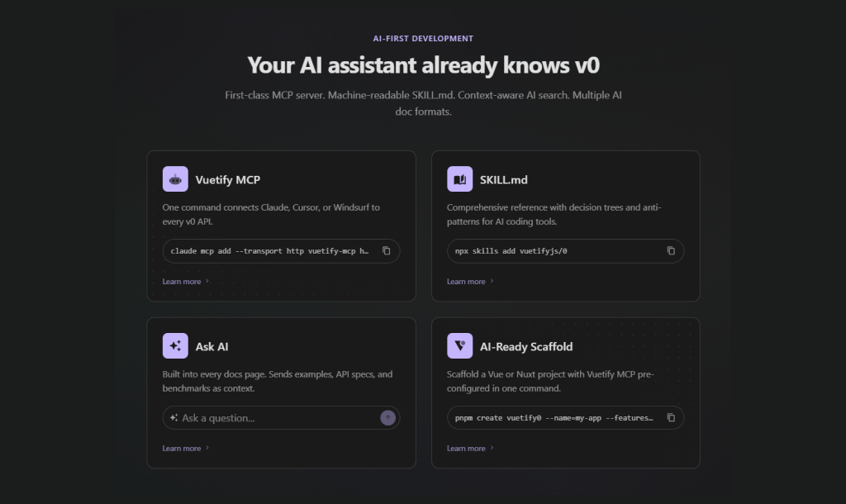The height and width of the screenshot is (504, 846).
Task: Click the Vuetify MCP card title
Action: click(x=228, y=179)
